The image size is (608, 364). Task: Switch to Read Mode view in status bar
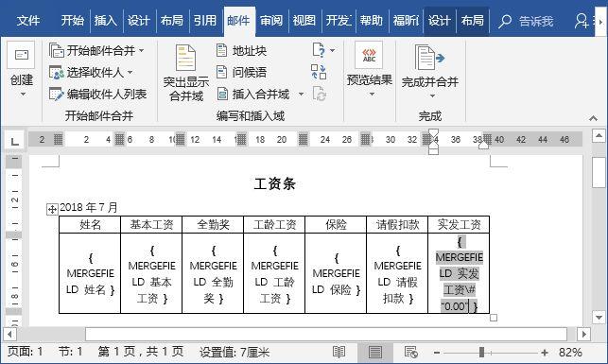click(339, 352)
